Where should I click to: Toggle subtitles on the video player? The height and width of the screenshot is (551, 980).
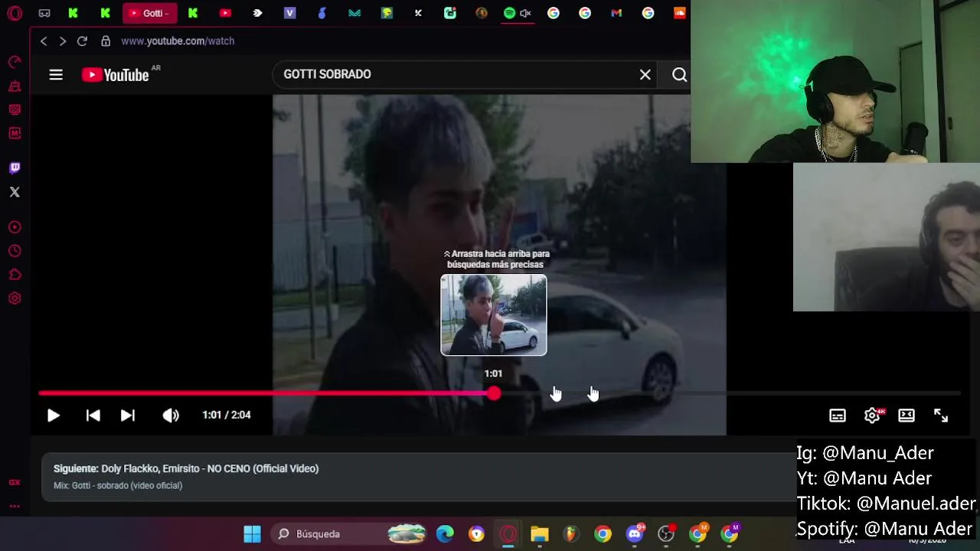(838, 416)
